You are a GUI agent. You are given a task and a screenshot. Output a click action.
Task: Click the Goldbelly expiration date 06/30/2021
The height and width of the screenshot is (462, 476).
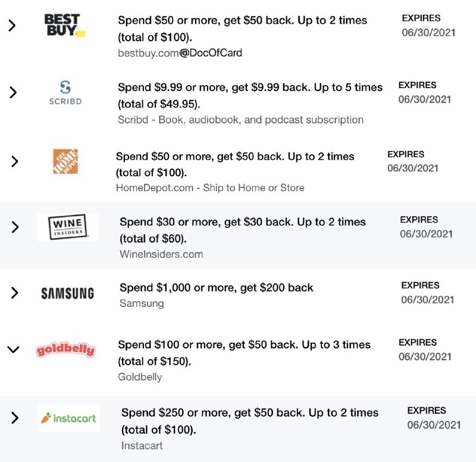(424, 357)
